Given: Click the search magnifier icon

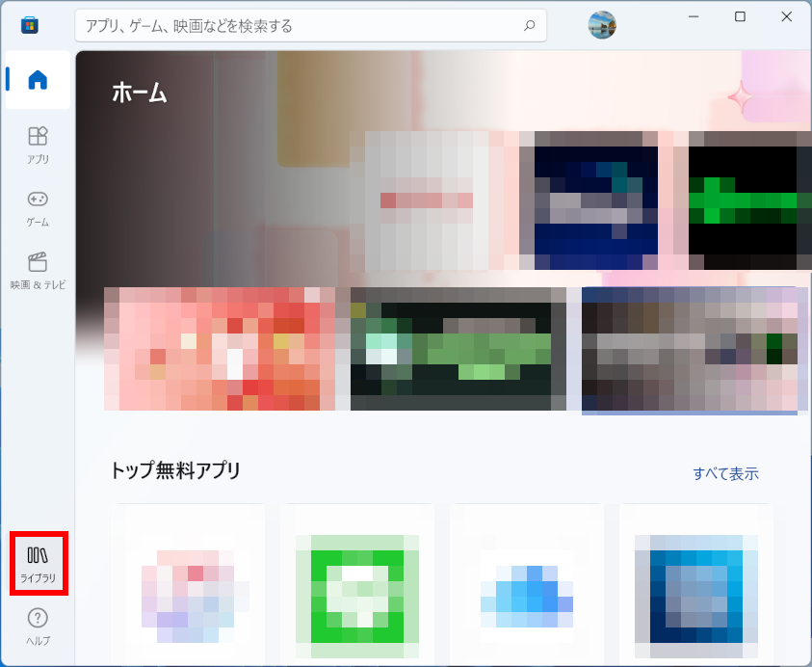Looking at the screenshot, I should pos(529,25).
